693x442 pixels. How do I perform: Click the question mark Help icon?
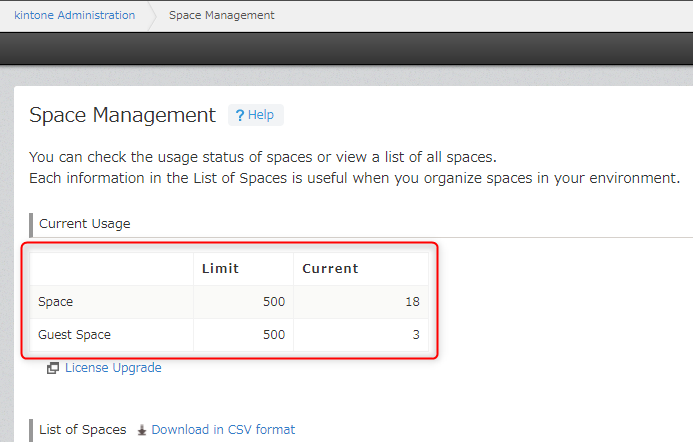coord(240,115)
